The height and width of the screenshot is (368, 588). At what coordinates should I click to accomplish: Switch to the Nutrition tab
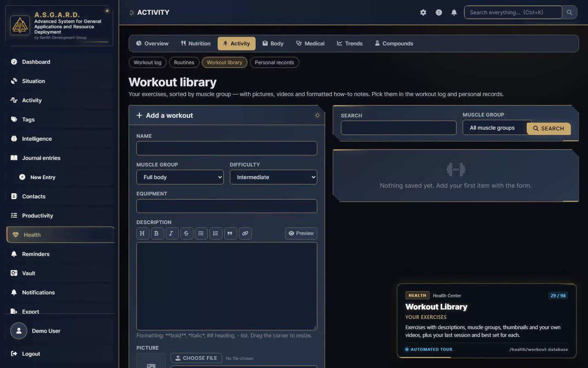click(x=196, y=43)
